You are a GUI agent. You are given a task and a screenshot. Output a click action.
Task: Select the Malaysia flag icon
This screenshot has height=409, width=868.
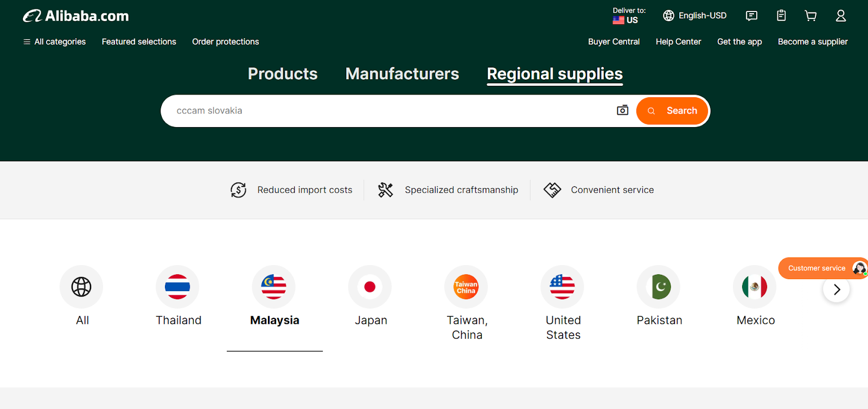274,287
